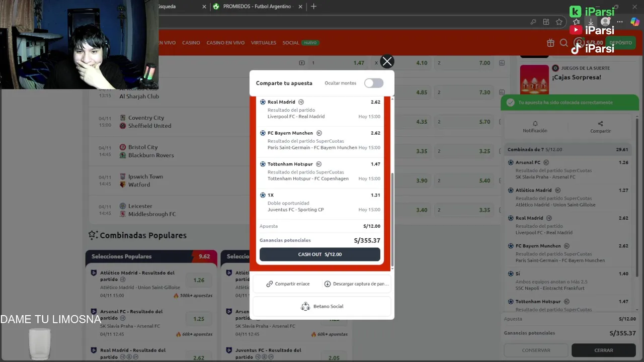Click the share dialog vertical scrollbar
Image resolution: width=644 pixels, height=362 pixels.
click(x=392, y=219)
